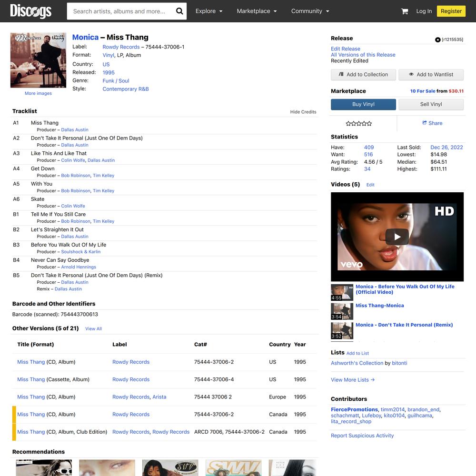Select the Before You Walk Out video thumbnail

[342, 292]
